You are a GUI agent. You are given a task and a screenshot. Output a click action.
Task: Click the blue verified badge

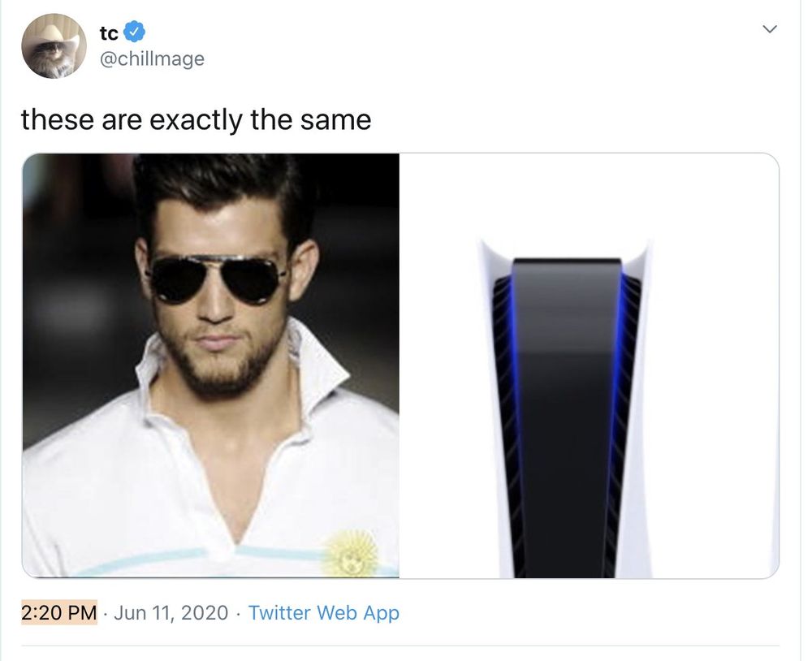135,32
